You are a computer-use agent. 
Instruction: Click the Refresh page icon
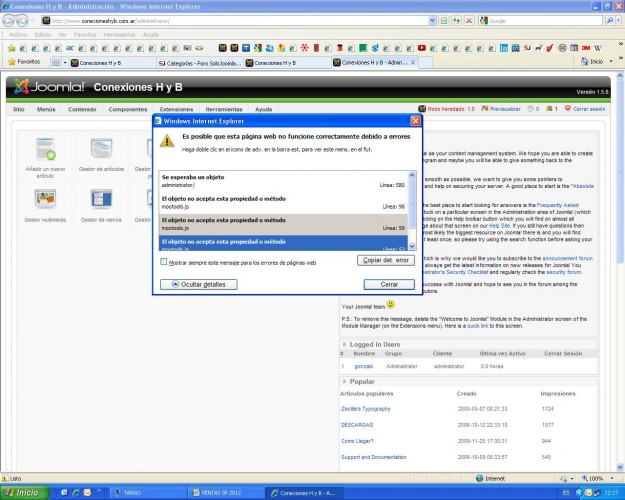(456, 21)
